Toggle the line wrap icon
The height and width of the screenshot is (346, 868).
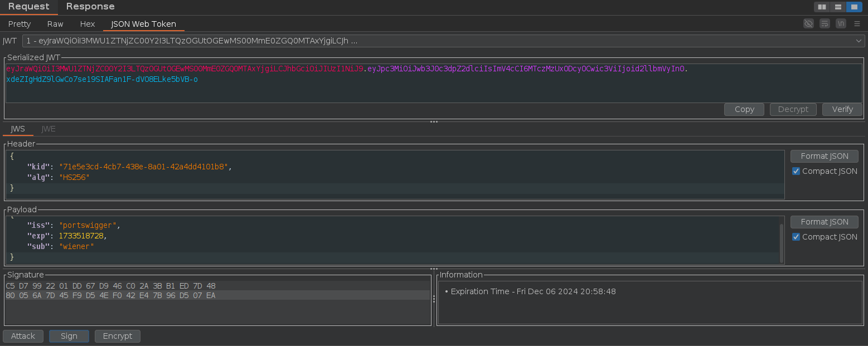[825, 23]
